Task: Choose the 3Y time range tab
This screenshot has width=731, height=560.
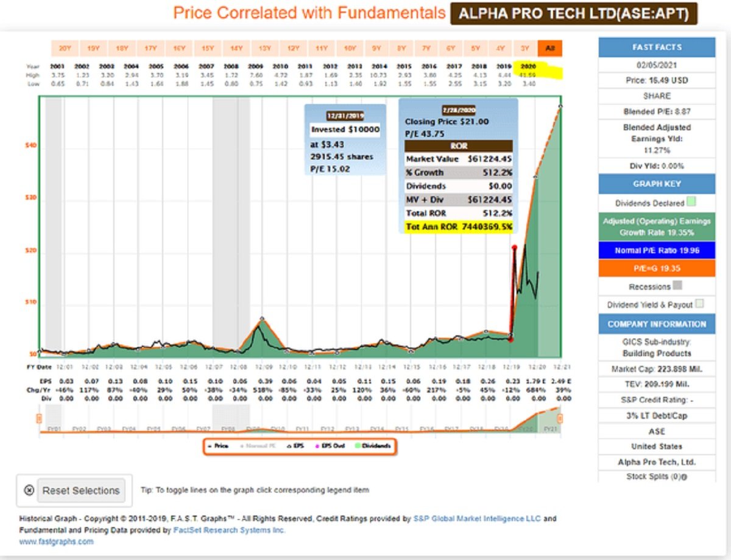Action: (524, 49)
